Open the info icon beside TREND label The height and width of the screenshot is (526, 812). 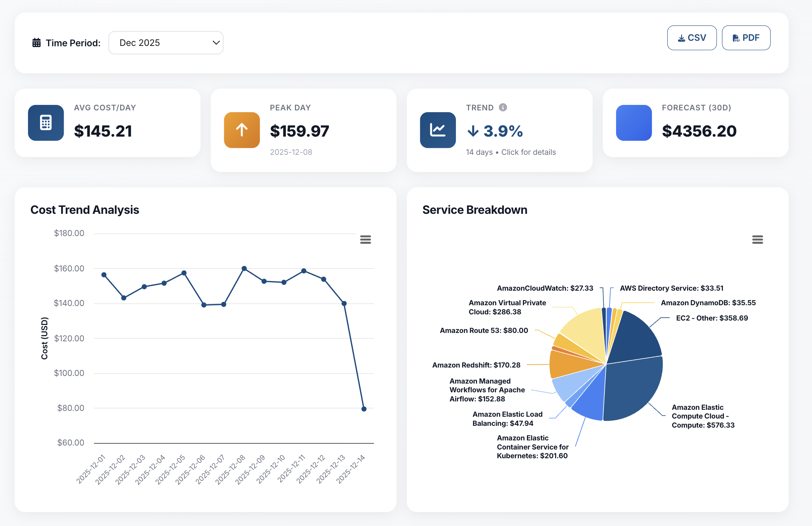[503, 107]
